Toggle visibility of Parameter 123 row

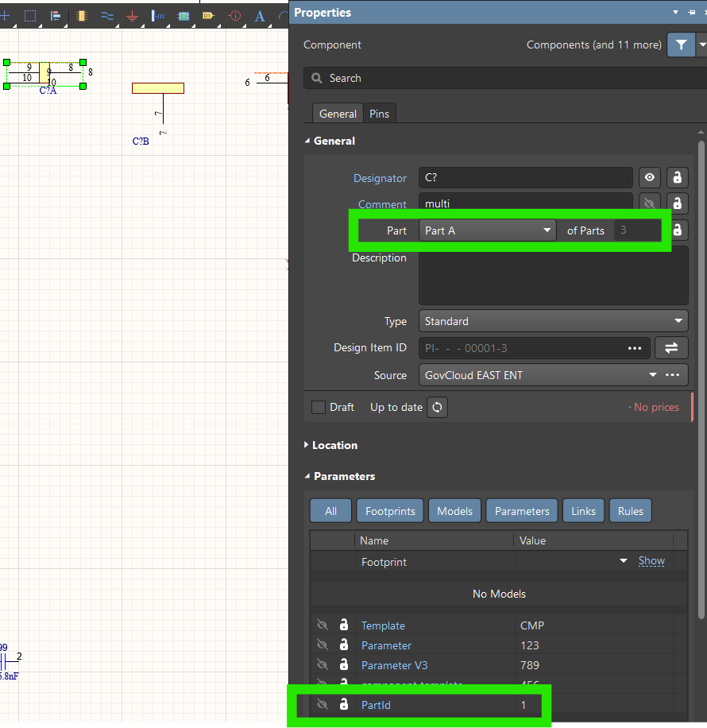(323, 645)
